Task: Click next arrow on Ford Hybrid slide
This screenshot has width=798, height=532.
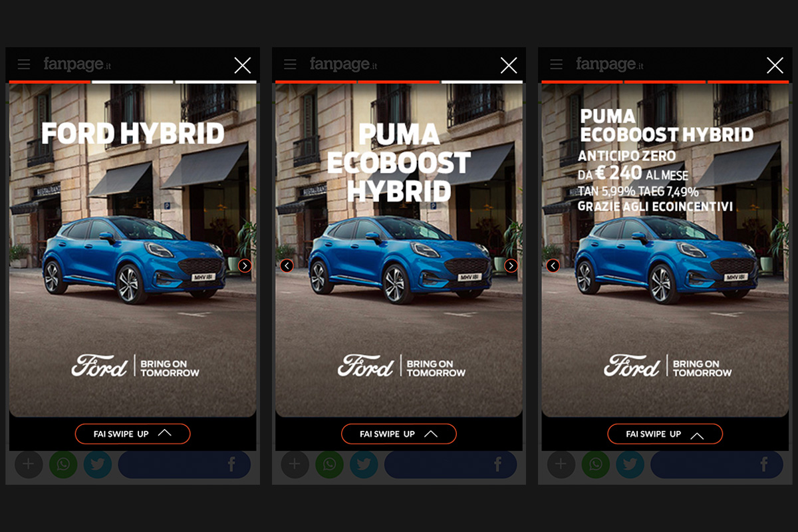Action: pyautogui.click(x=245, y=266)
